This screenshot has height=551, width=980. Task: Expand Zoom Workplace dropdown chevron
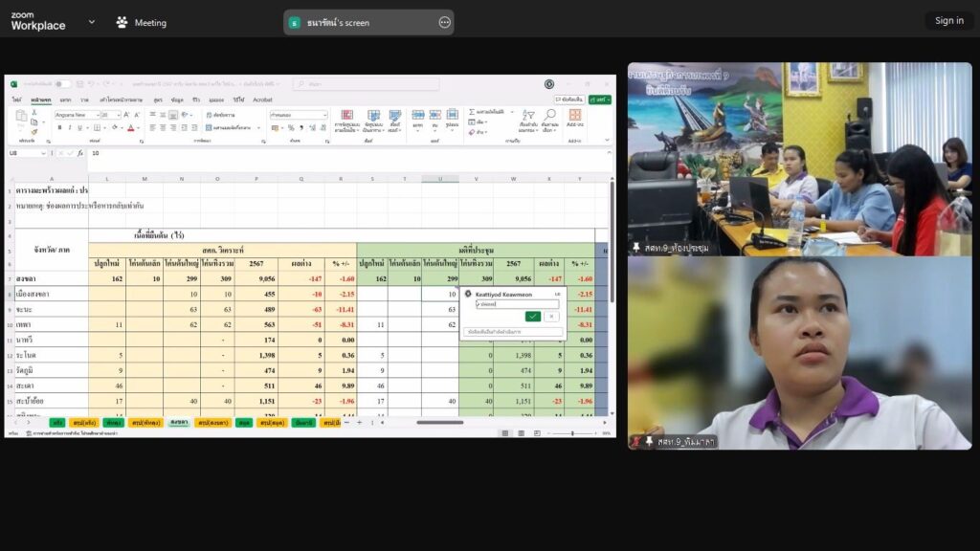coord(92,22)
